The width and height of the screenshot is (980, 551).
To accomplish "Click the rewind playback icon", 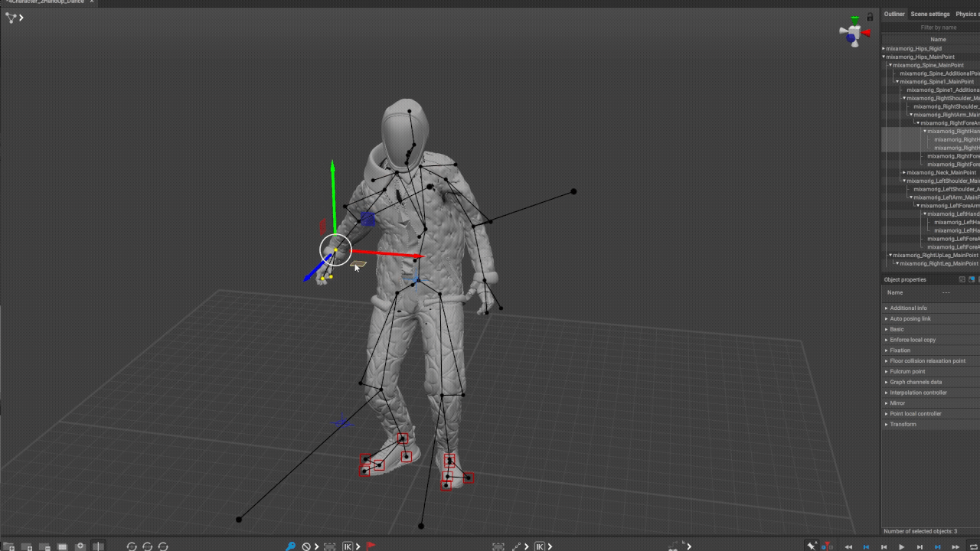I will [848, 546].
